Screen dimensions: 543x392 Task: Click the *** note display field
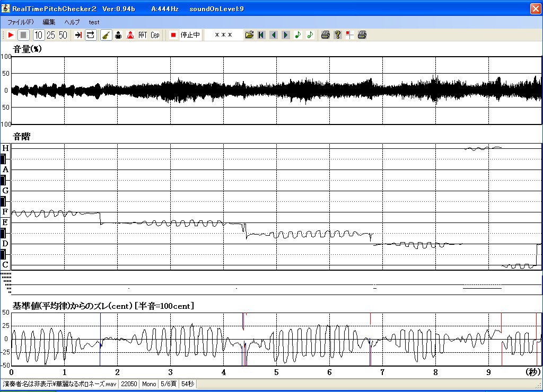pos(223,35)
